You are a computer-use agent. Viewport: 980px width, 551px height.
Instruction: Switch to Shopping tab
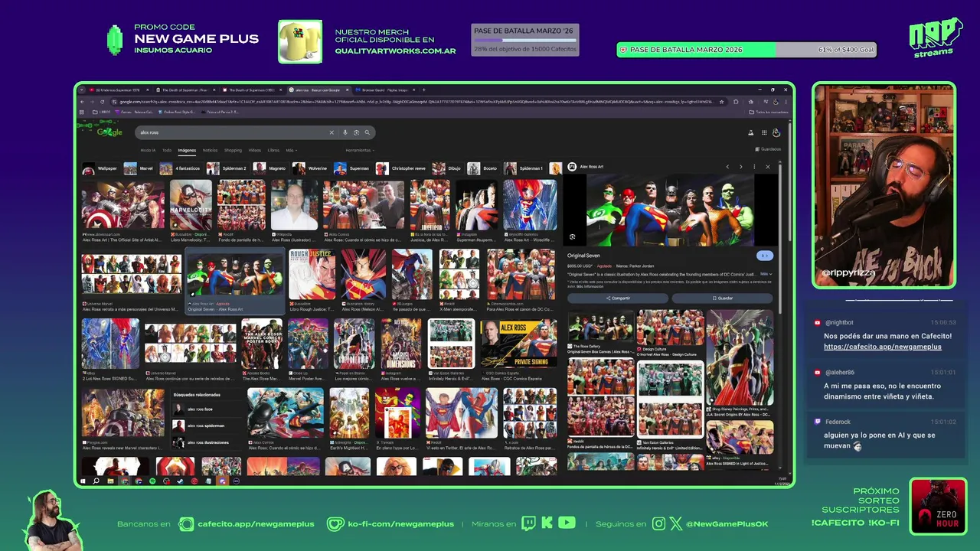pos(233,150)
